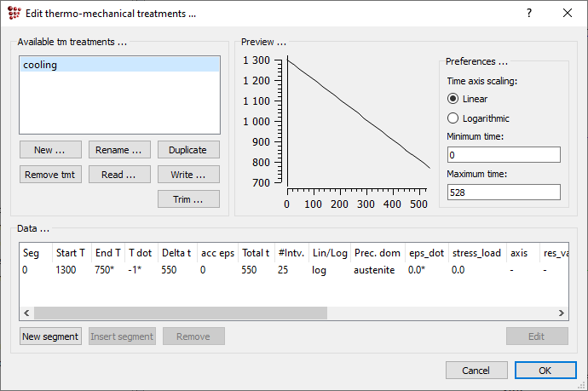Click the eps_dot column header

point(427,253)
